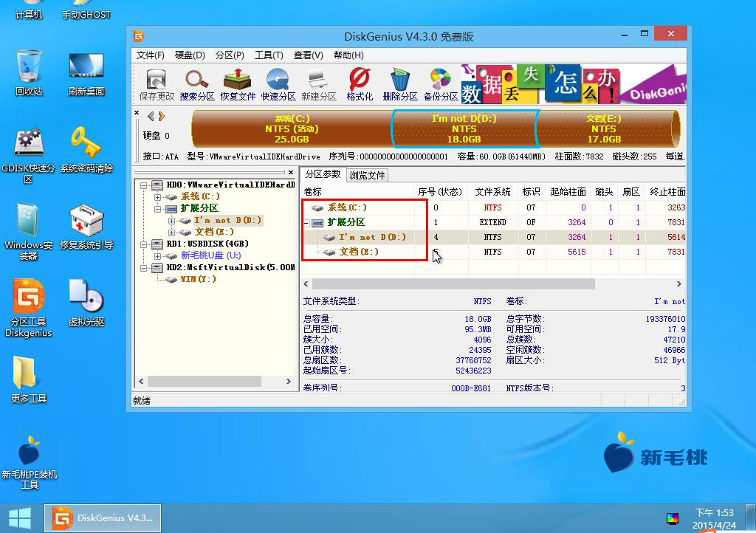Launch the 恢复文件 recover files tool

point(238,84)
